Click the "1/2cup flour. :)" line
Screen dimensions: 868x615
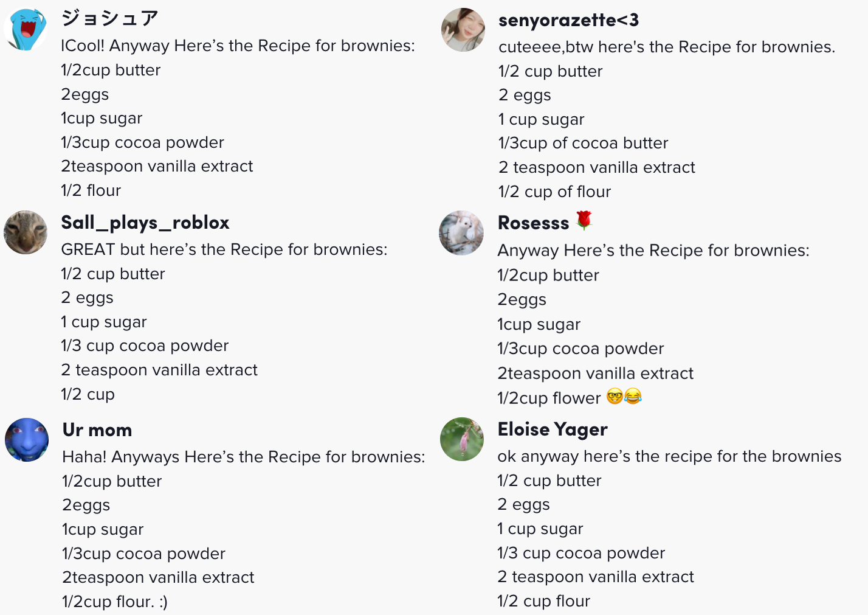pyautogui.click(x=115, y=602)
